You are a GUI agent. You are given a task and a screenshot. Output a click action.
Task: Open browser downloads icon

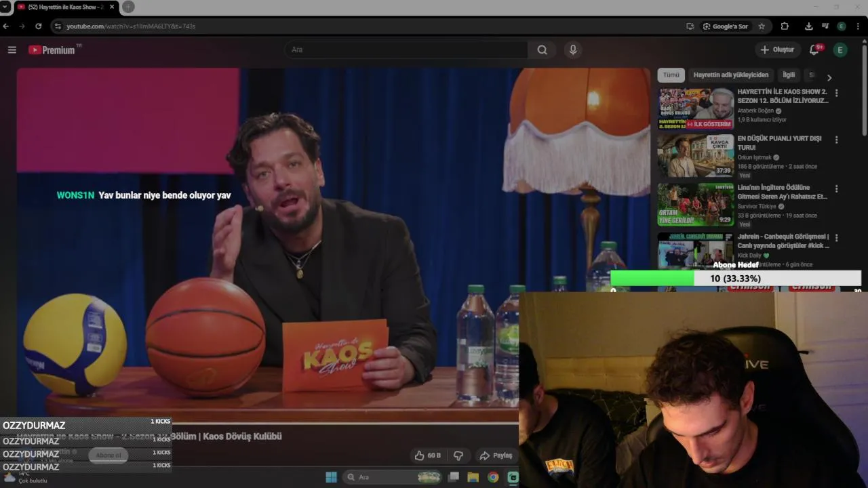tap(808, 26)
